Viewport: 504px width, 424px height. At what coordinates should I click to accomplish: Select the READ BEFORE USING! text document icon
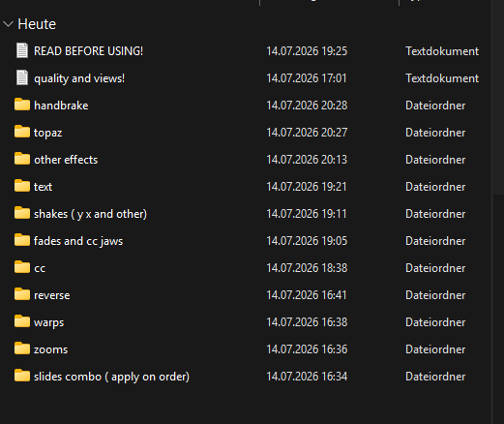tap(22, 51)
